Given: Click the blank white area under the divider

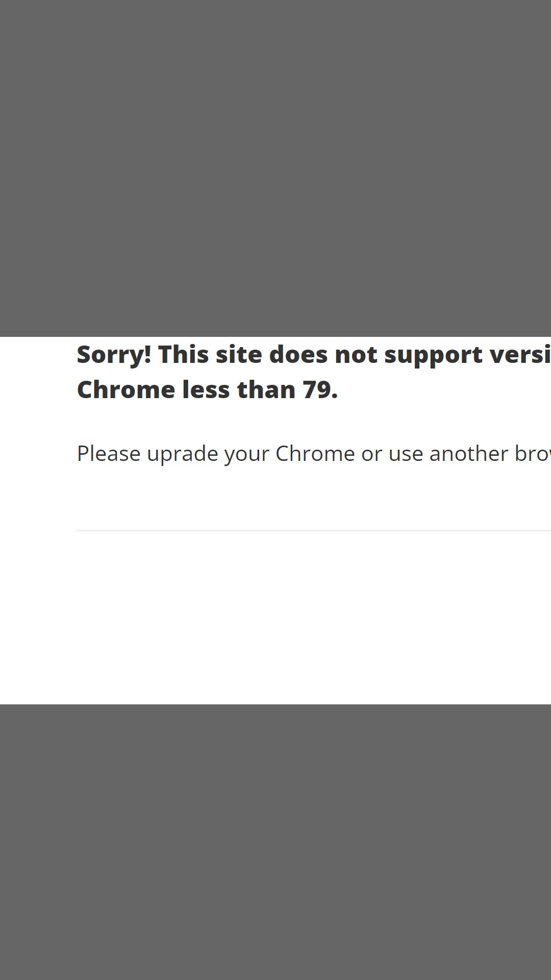Looking at the screenshot, I should tap(275, 618).
